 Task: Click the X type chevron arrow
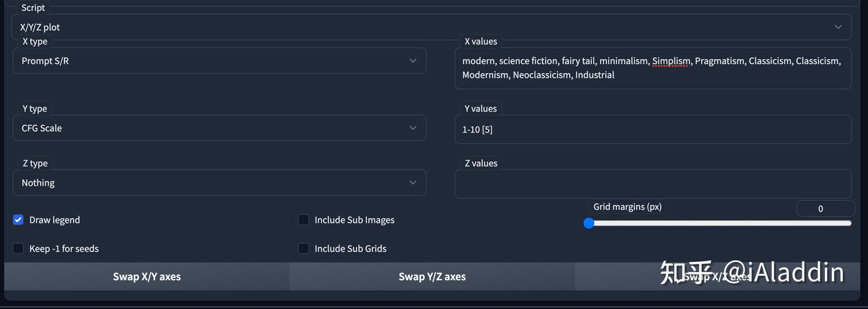coord(413,61)
